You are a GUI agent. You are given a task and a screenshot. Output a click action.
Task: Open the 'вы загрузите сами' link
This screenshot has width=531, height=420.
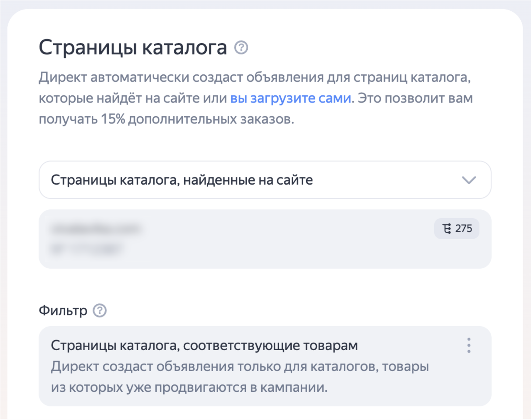[291, 98]
